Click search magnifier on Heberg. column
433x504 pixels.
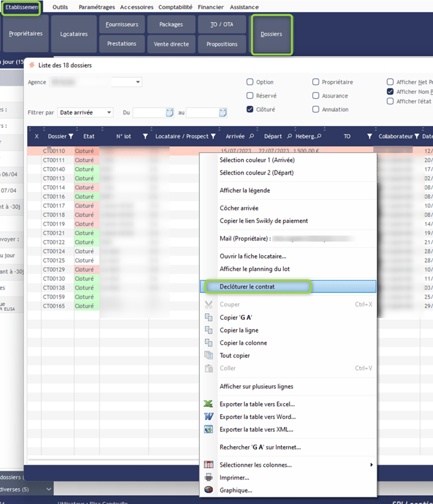(x=318, y=136)
